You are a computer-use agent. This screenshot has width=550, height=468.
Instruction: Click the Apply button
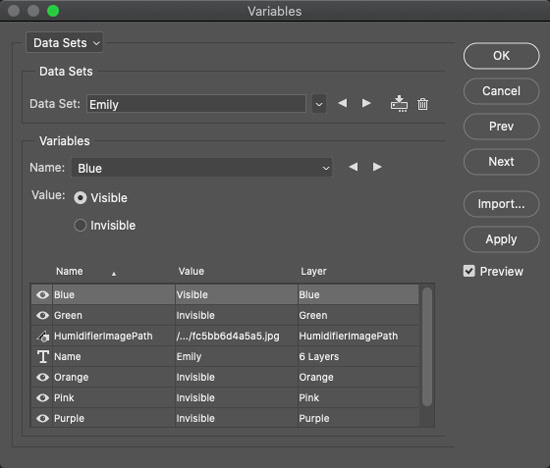tap(501, 240)
